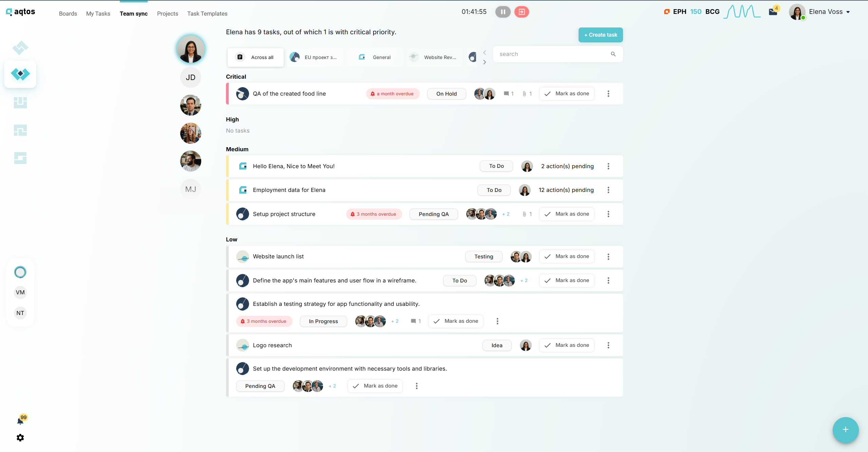The image size is (868, 452).
Task: Click 12 action(s) pending text
Action: (566, 190)
